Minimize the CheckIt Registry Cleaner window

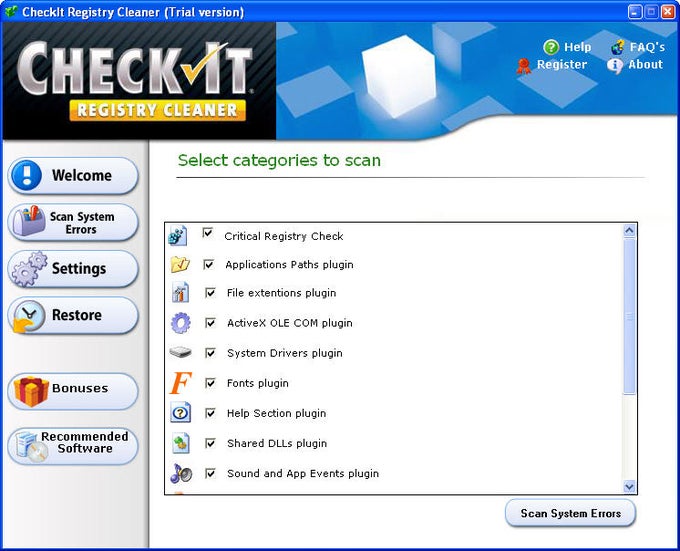pyautogui.click(x=634, y=12)
